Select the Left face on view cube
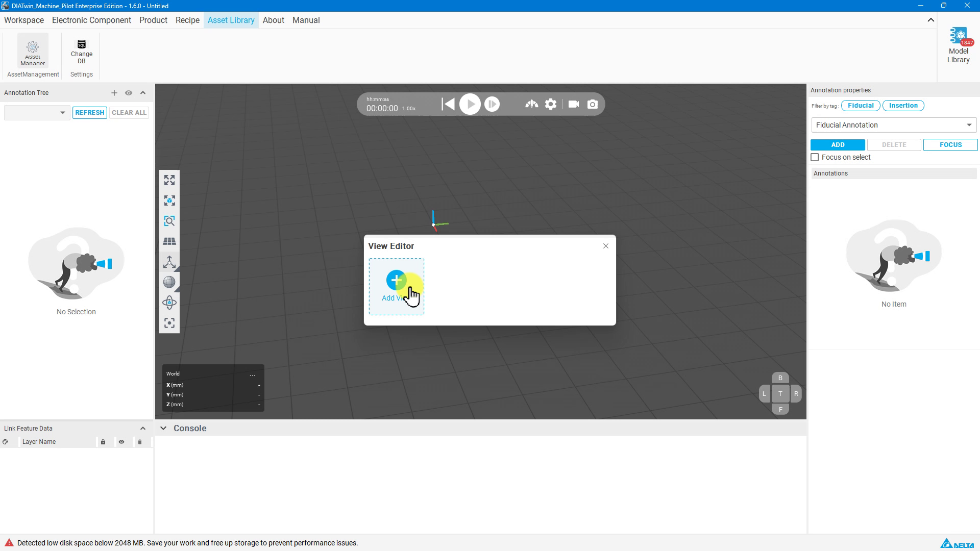Screen dimensions: 980x551 pyautogui.click(x=764, y=394)
